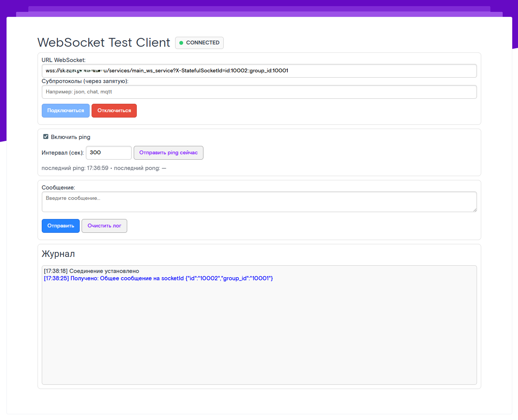Screen dimensions: 518x420
Task: Click the Включить ping label text
Action: (70, 137)
